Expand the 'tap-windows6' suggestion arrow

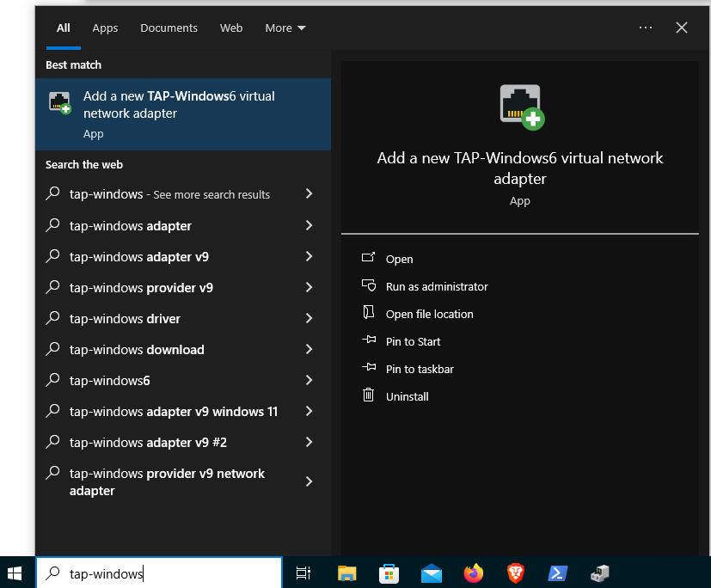(309, 381)
